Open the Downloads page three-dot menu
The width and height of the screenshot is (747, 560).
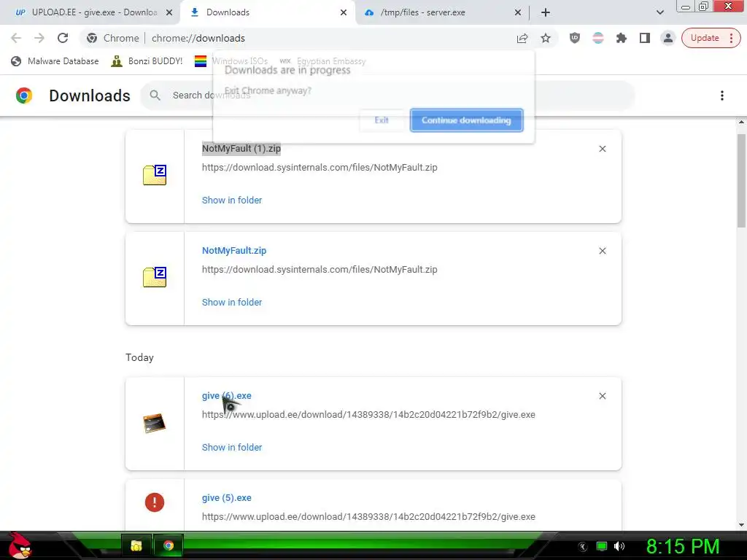point(721,96)
